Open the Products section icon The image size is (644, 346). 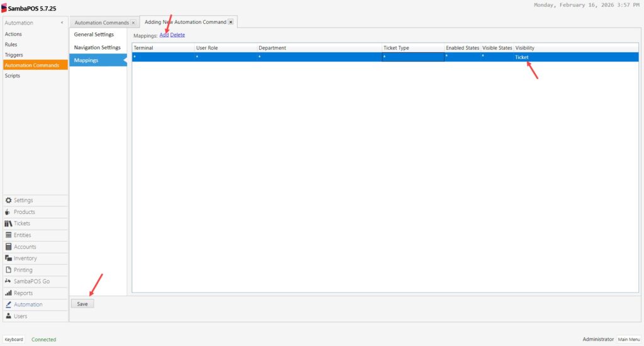tap(9, 212)
